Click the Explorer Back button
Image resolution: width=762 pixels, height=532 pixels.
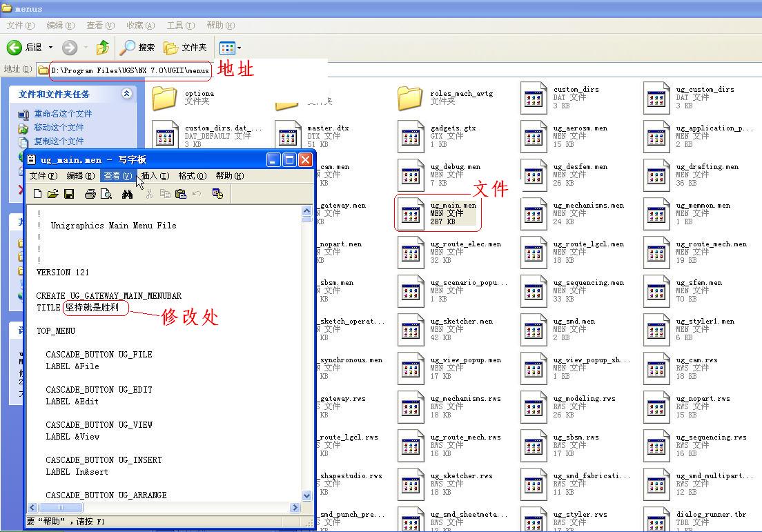(24, 47)
